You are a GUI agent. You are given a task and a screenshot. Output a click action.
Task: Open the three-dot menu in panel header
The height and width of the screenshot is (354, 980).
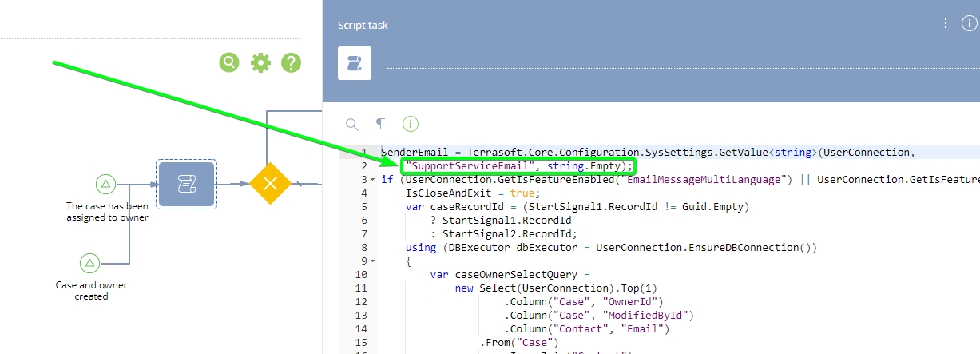[946, 23]
